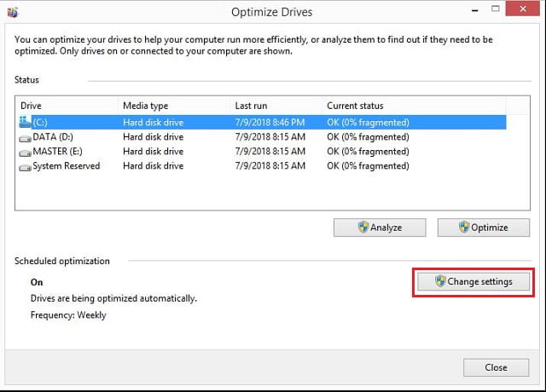546x392 pixels.
Task: Minimize the Optimize Drives window
Action: [474, 10]
